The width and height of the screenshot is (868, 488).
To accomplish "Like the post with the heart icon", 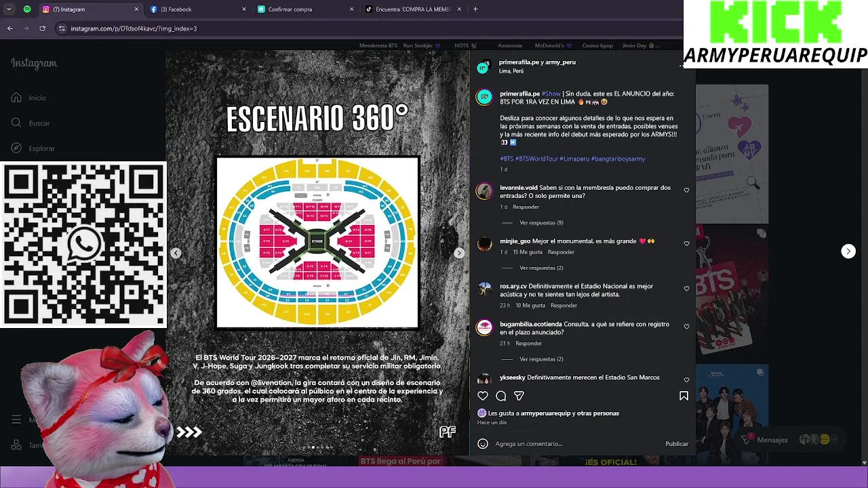I will click(x=483, y=396).
